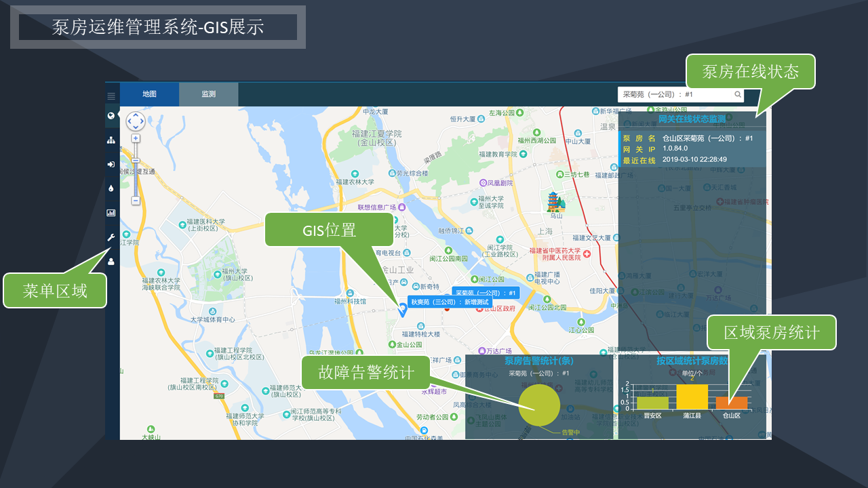Open the globe GIS map sidebar icon

coord(111,115)
